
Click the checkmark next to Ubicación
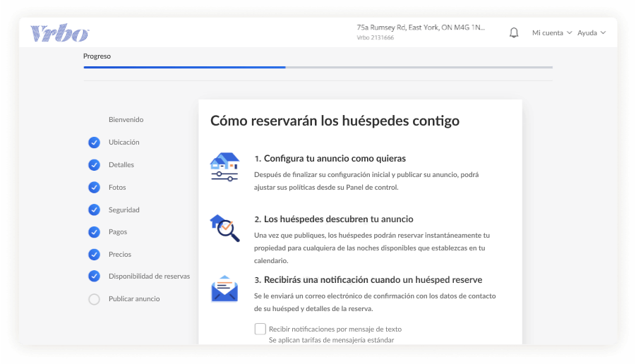[94, 142]
